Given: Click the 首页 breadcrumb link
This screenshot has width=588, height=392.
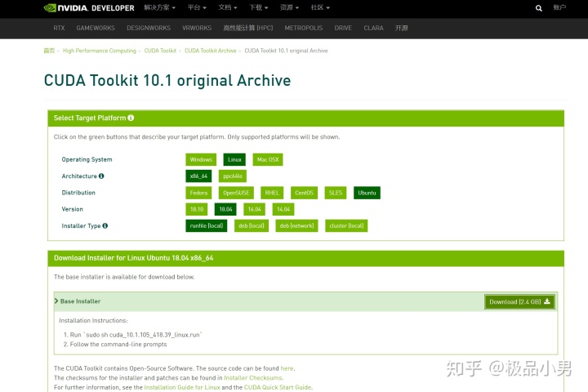Looking at the screenshot, I should pyautogui.click(x=49, y=51).
